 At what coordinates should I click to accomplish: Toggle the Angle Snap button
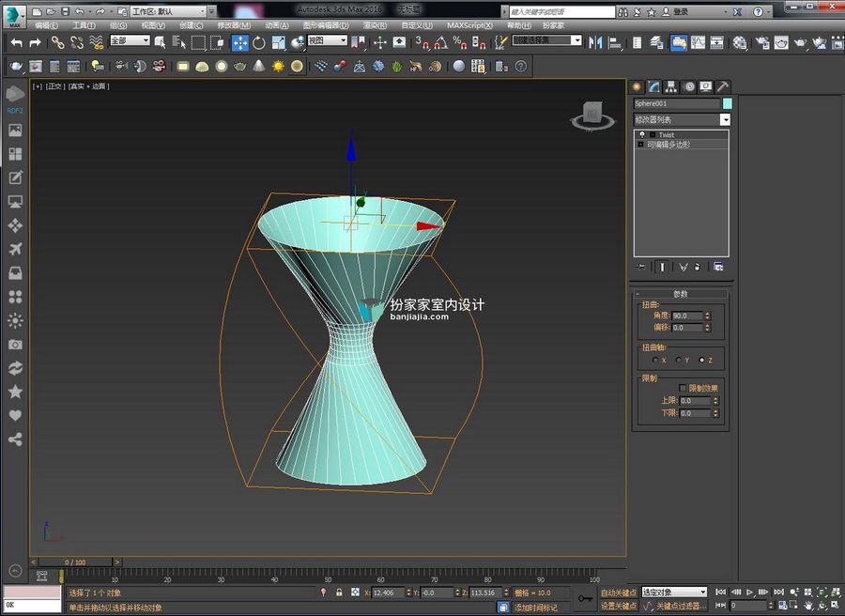coord(441,42)
